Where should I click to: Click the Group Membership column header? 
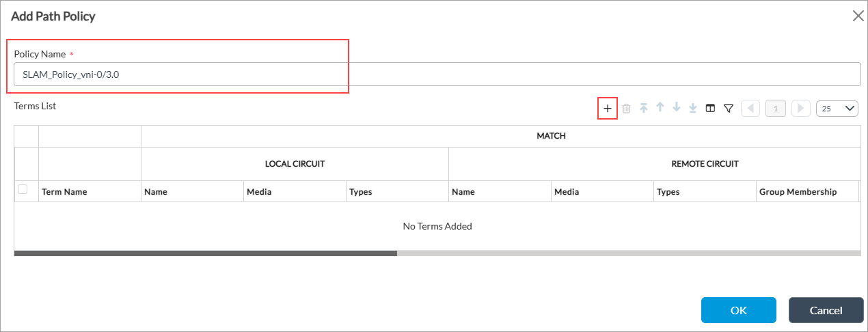[x=798, y=192]
